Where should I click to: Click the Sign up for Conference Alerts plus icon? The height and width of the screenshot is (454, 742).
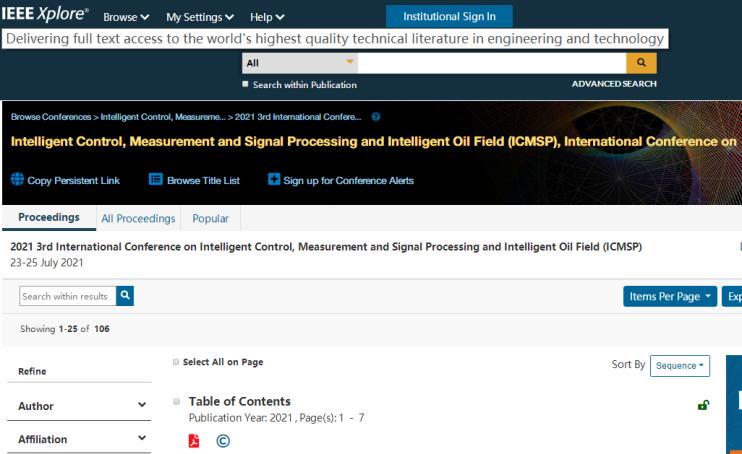pos(274,181)
